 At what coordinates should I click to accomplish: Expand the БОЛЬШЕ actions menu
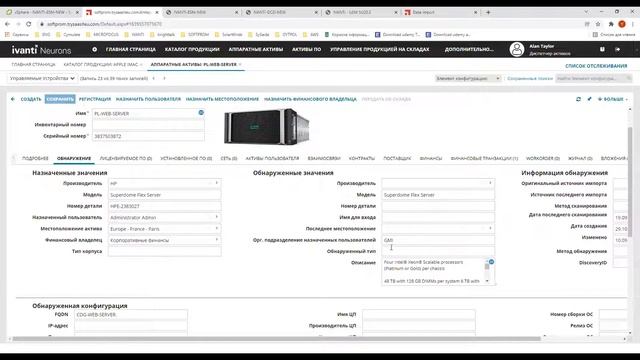[x=613, y=99]
